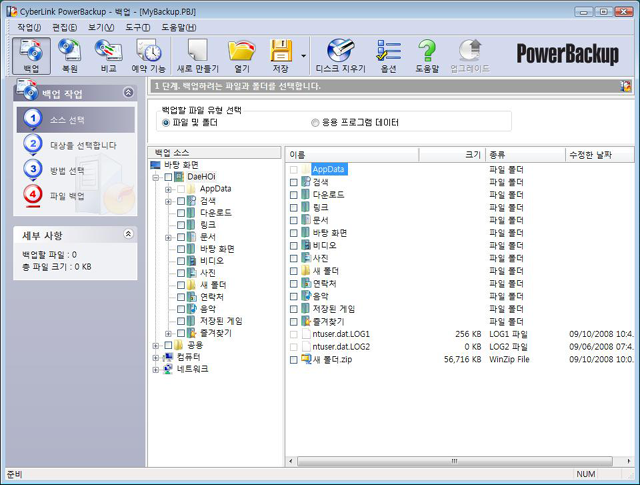Collapse the DaeHOi tree node
640x485 pixels.
point(156,178)
